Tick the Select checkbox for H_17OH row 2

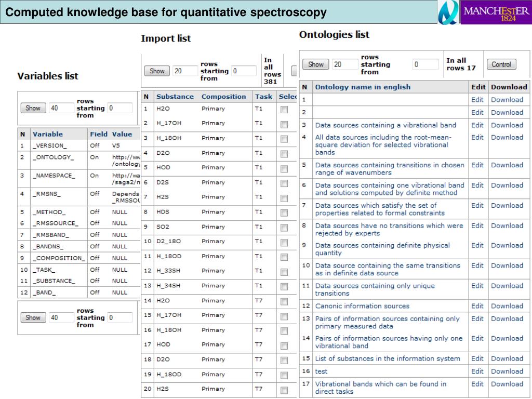point(284,125)
